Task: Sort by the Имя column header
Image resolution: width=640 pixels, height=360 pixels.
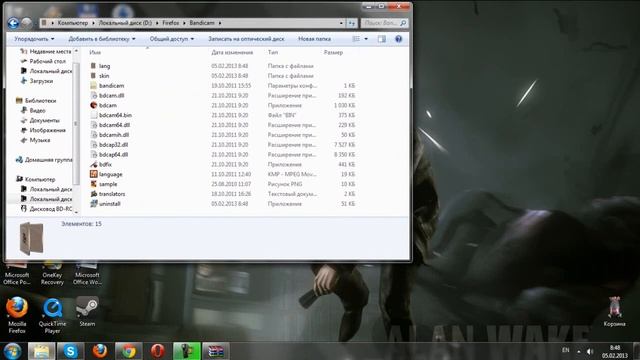Action: click(95, 52)
